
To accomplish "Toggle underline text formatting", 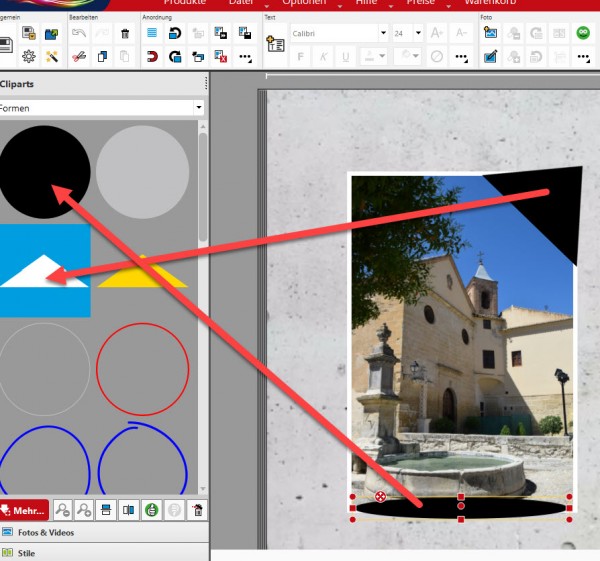I will pos(345,57).
